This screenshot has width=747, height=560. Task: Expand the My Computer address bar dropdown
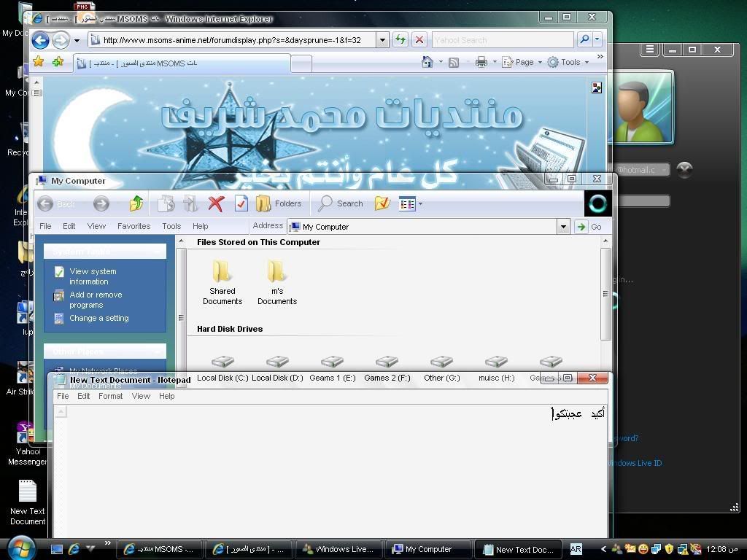click(x=563, y=227)
